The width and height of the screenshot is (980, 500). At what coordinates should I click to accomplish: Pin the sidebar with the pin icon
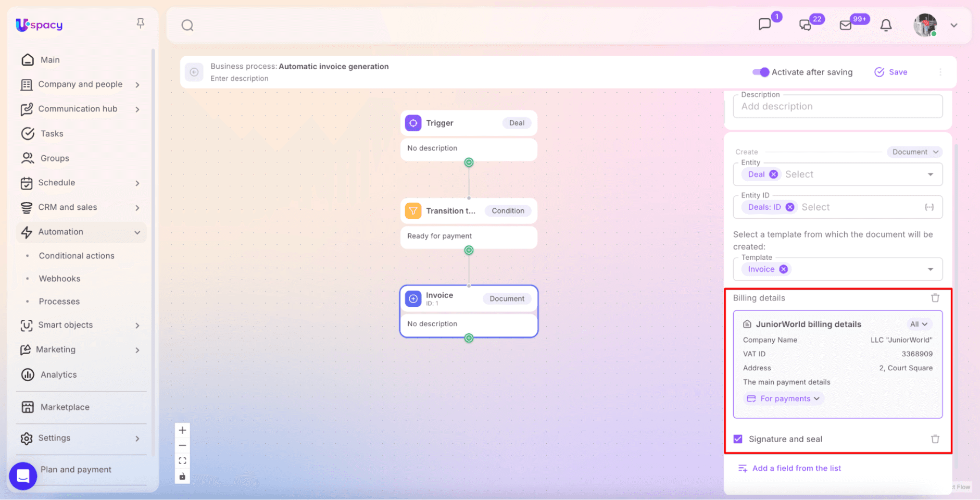pyautogui.click(x=140, y=23)
